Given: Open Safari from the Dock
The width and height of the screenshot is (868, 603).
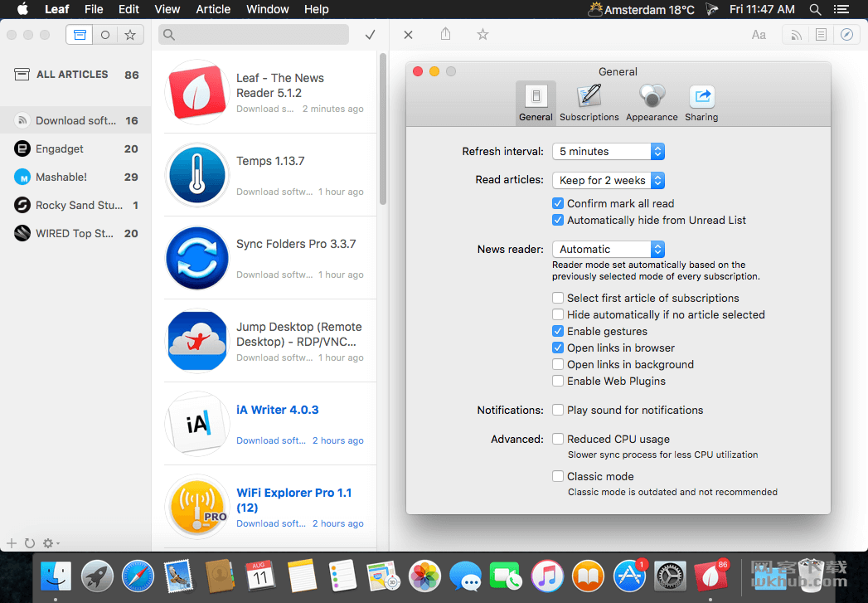Looking at the screenshot, I should tap(138, 576).
